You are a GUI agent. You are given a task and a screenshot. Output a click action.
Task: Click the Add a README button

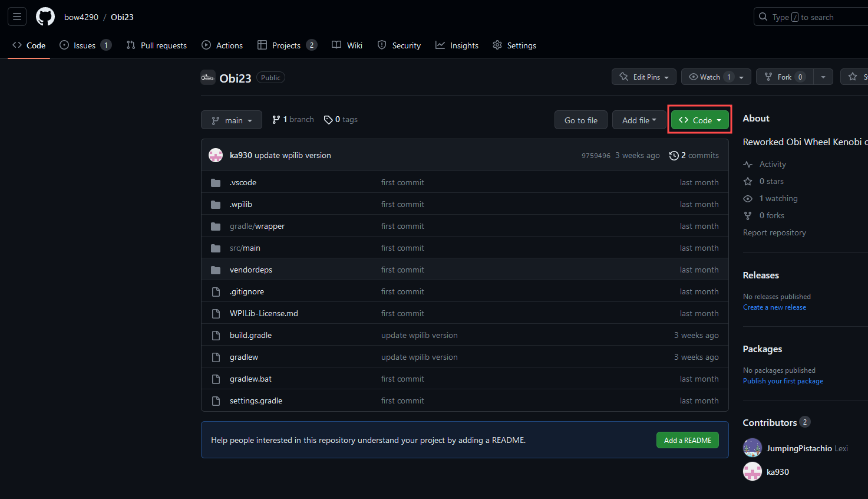click(x=688, y=440)
